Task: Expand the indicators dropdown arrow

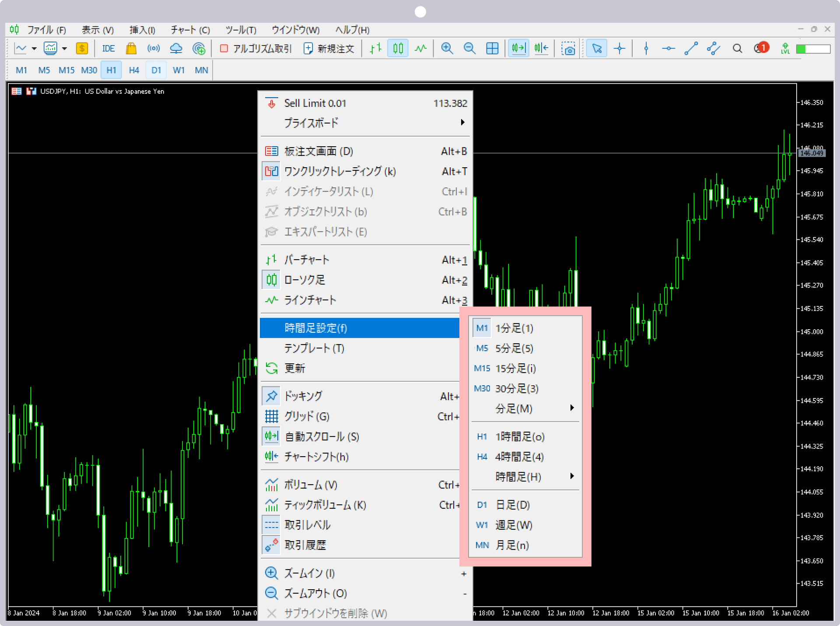Action: pyautogui.click(x=64, y=49)
